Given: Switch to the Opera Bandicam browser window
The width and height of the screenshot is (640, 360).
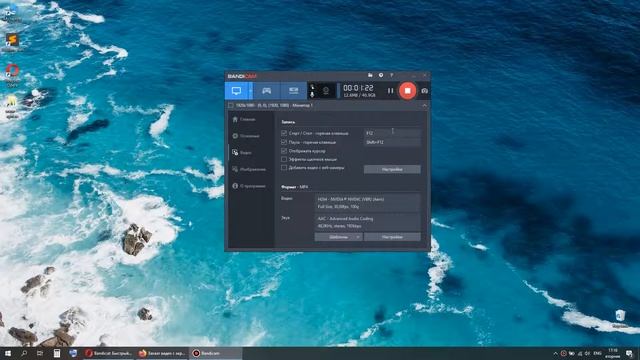Looking at the screenshot, I should pyautogui.click(x=109, y=353).
